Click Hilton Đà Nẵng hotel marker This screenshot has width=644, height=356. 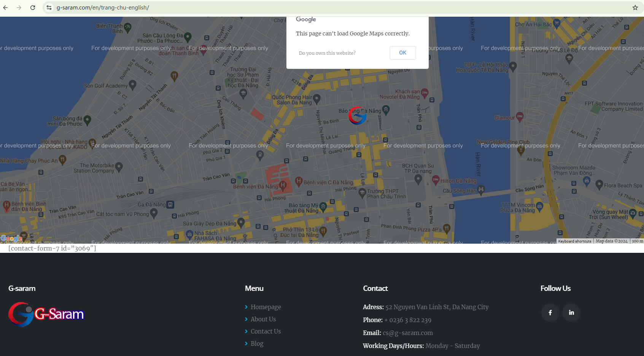436,180
